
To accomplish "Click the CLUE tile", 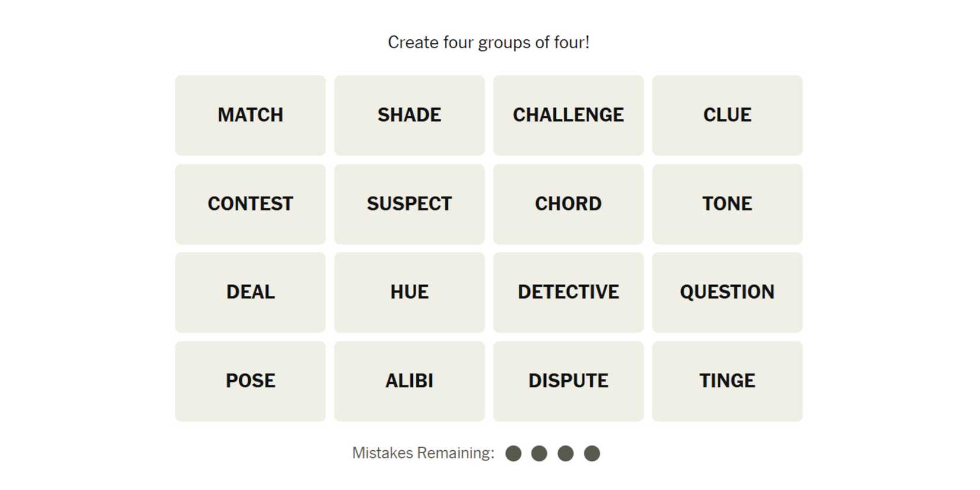I will point(727,115).
